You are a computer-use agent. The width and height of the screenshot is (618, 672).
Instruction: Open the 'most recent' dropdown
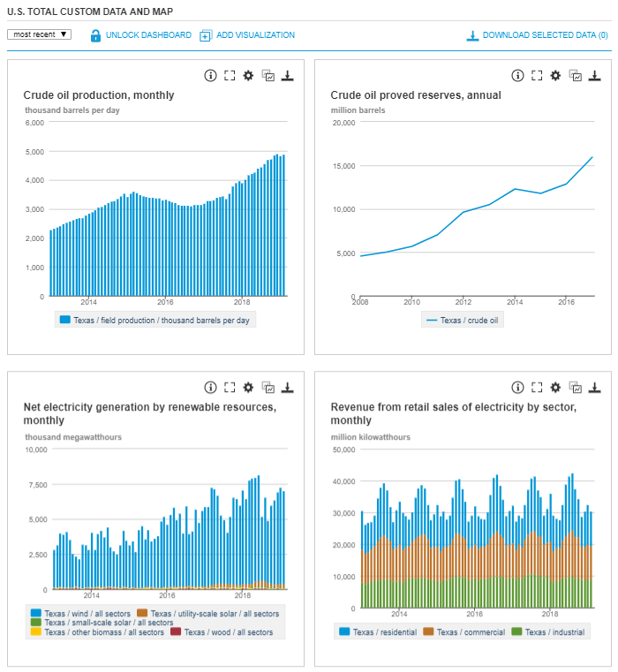pos(39,34)
